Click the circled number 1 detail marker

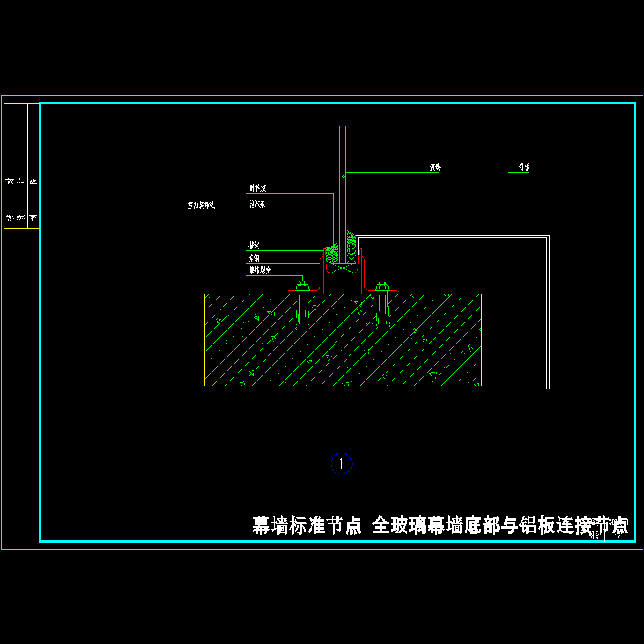coord(341,464)
